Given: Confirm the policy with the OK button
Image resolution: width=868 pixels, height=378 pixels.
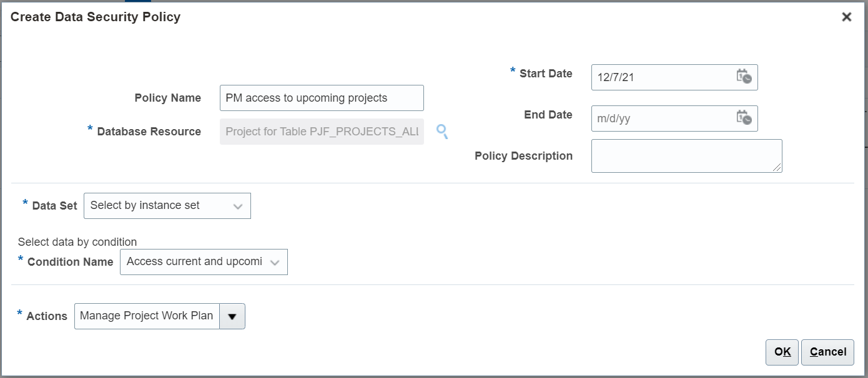Looking at the screenshot, I should [782, 352].
